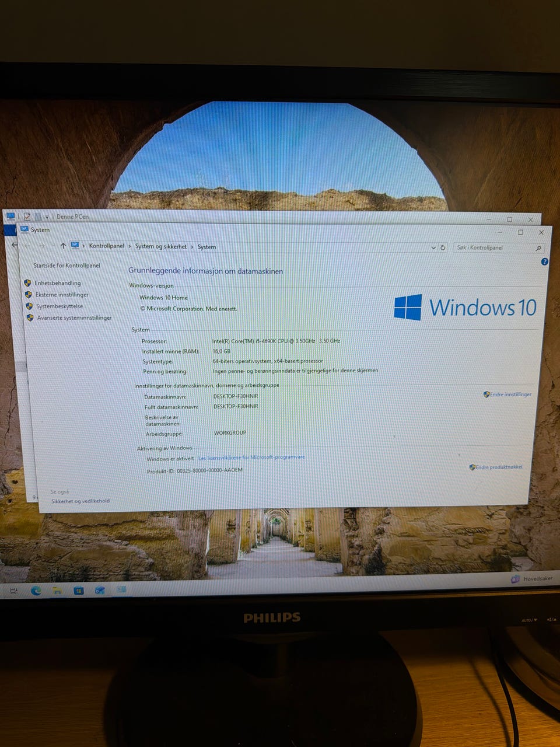Open Systembeskyttelse from the sidebar
The width and height of the screenshot is (560, 747).
[60, 306]
